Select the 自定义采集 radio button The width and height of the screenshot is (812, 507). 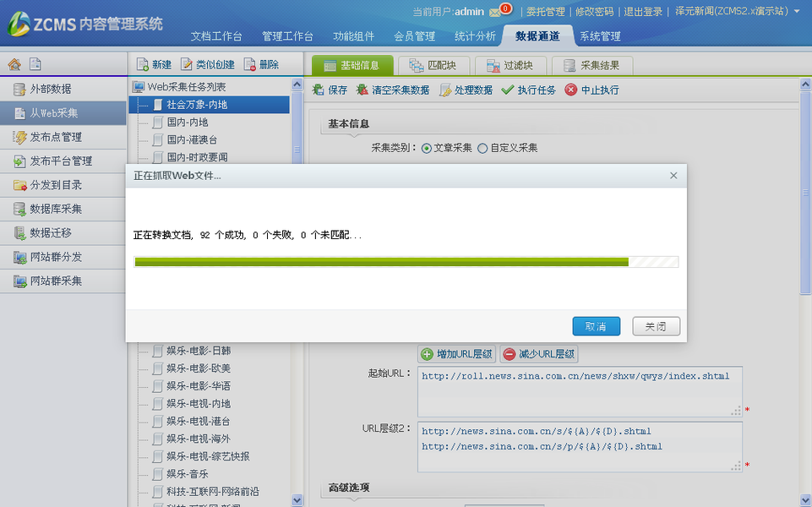482,148
